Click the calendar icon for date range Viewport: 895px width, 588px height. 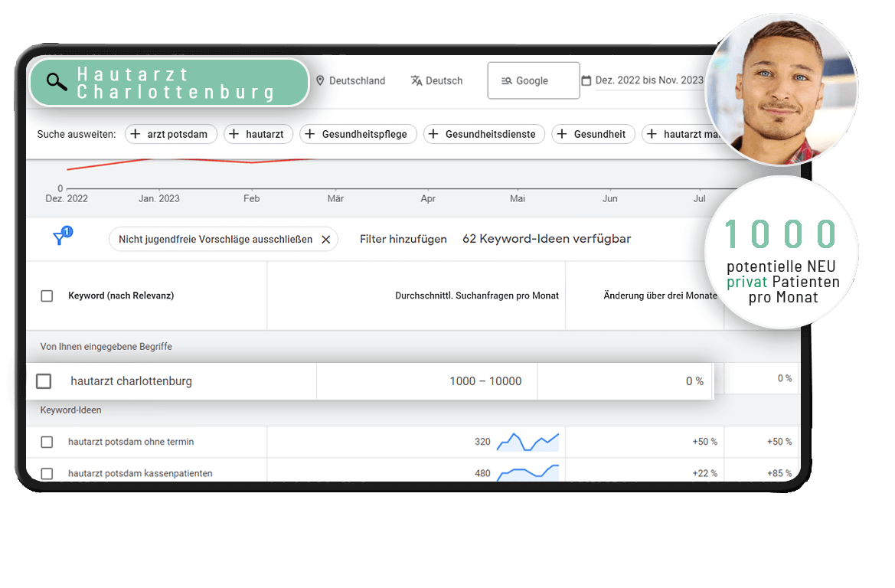[x=586, y=80]
